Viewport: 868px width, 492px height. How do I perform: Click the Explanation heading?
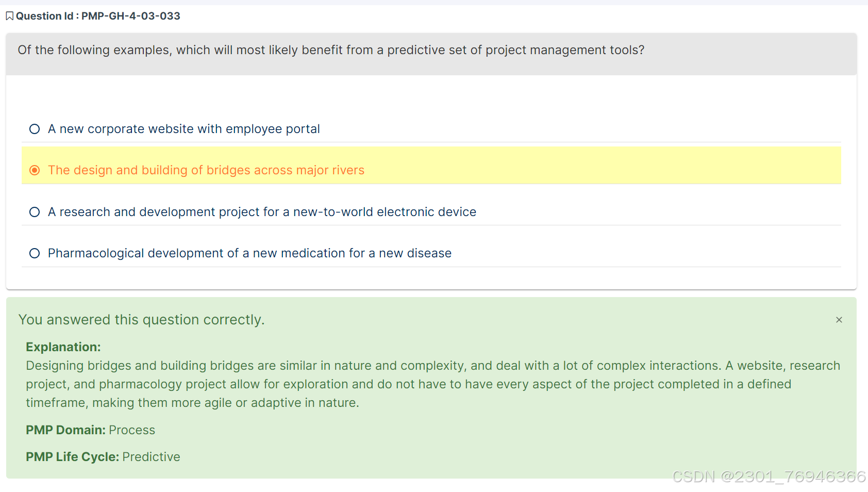(x=63, y=347)
